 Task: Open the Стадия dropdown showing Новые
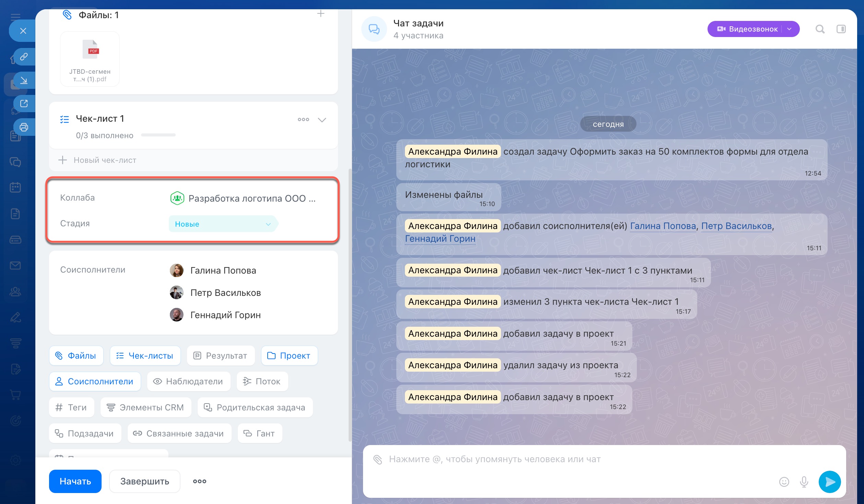222,224
